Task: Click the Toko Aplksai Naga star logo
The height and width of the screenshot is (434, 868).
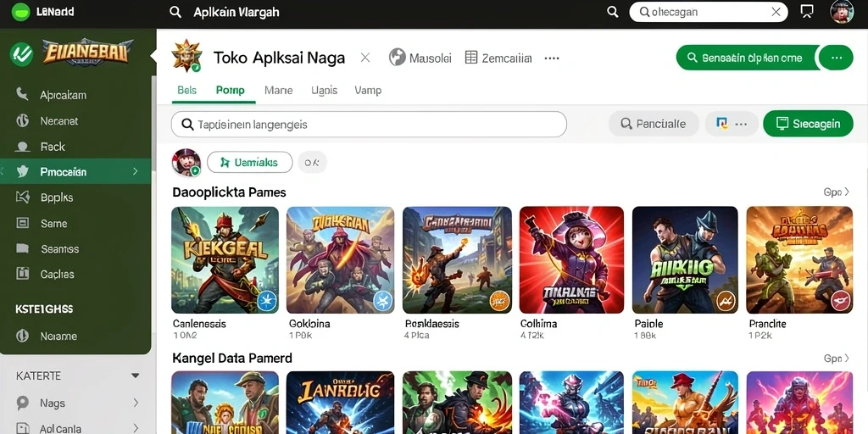Action: 186,56
